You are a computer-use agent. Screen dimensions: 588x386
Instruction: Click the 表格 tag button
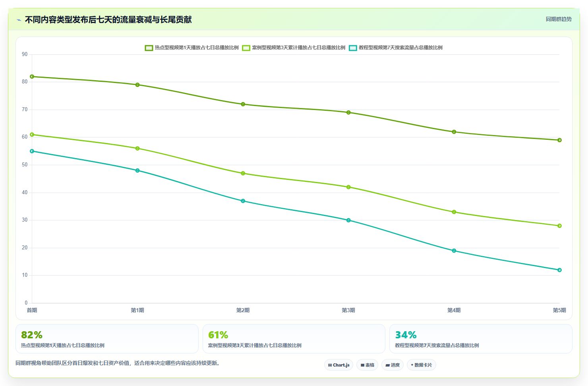coord(367,365)
